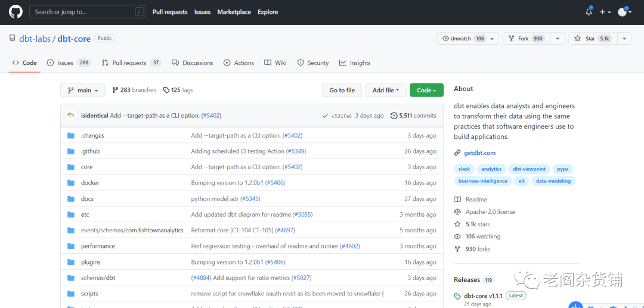
Task: Open the events/schemas/com.fishtownanalytics folder
Action: click(132, 230)
